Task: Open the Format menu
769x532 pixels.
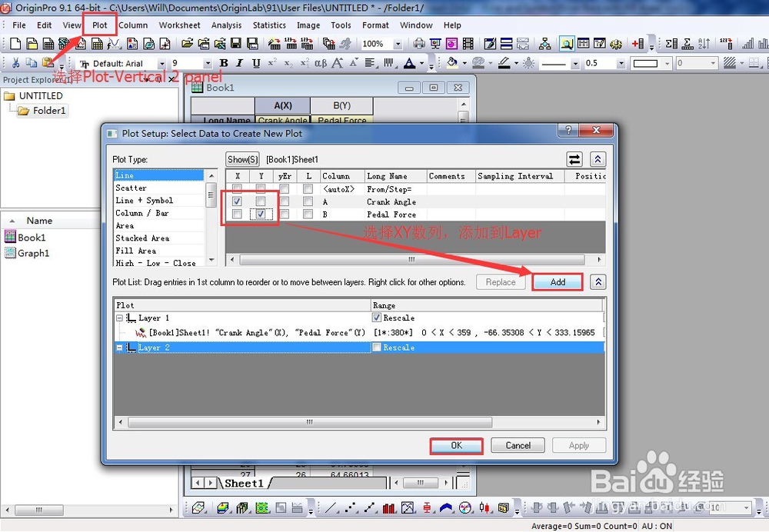Action: 375,25
